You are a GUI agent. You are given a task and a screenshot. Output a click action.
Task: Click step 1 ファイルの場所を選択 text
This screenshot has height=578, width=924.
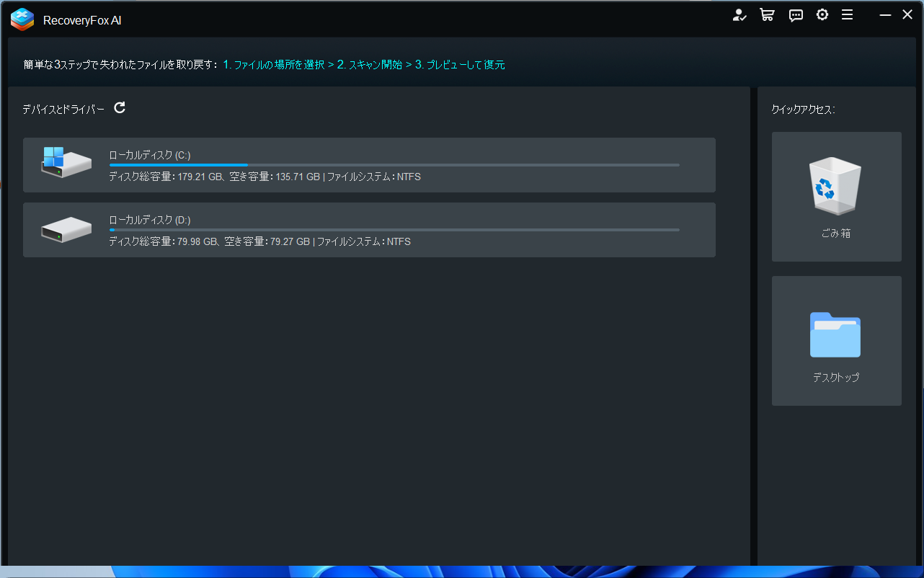(x=274, y=65)
